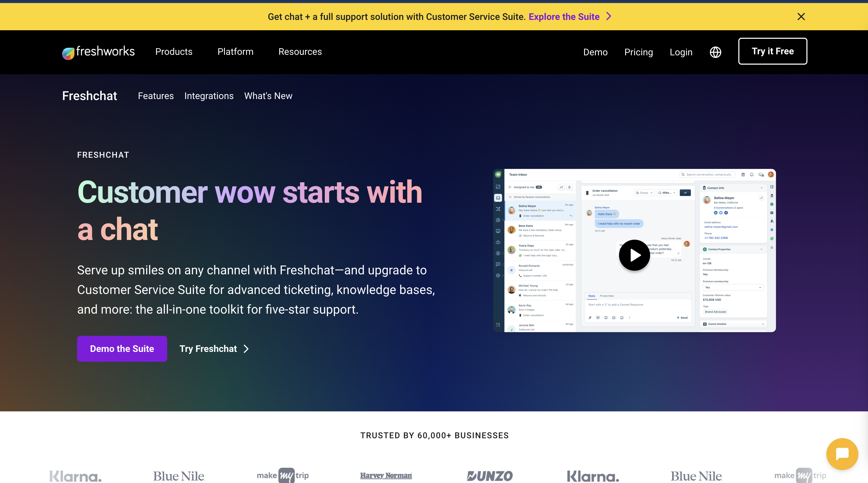Click the Harvey Norman logo
The height and width of the screenshot is (483, 868).
(386, 476)
